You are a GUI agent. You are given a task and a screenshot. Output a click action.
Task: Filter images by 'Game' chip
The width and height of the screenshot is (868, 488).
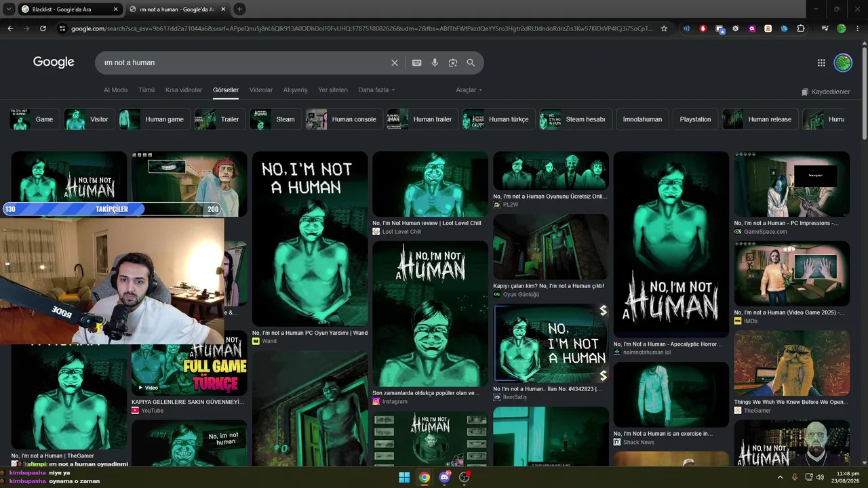(33, 119)
